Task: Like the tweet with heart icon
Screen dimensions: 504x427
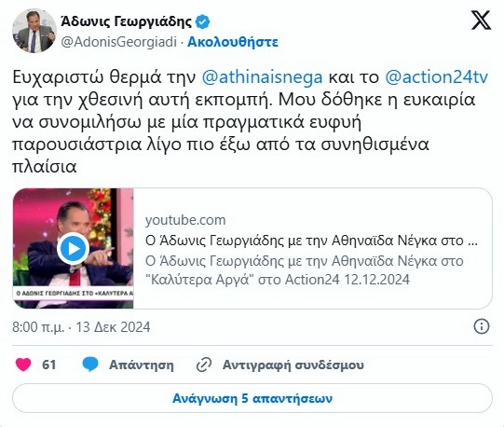Action: coord(23,365)
